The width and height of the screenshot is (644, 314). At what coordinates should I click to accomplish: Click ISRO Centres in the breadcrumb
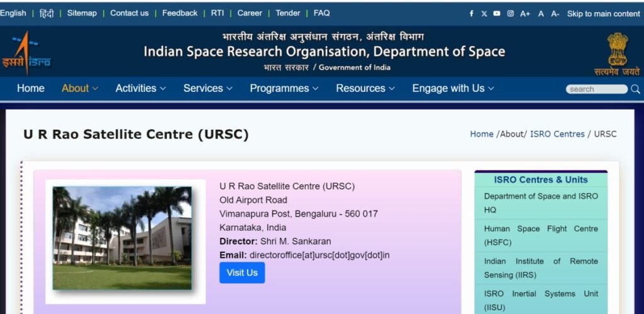557,134
